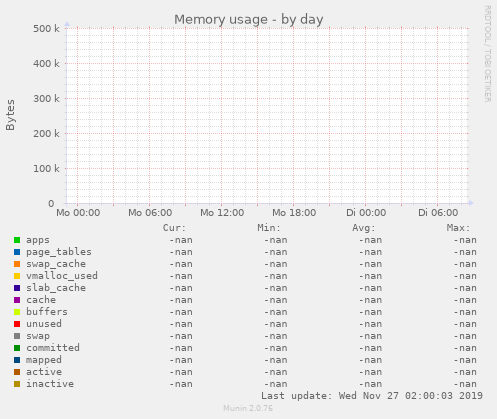The image size is (497, 419).
Task: Select the 'swap' legend label
Action: [x=38, y=336]
